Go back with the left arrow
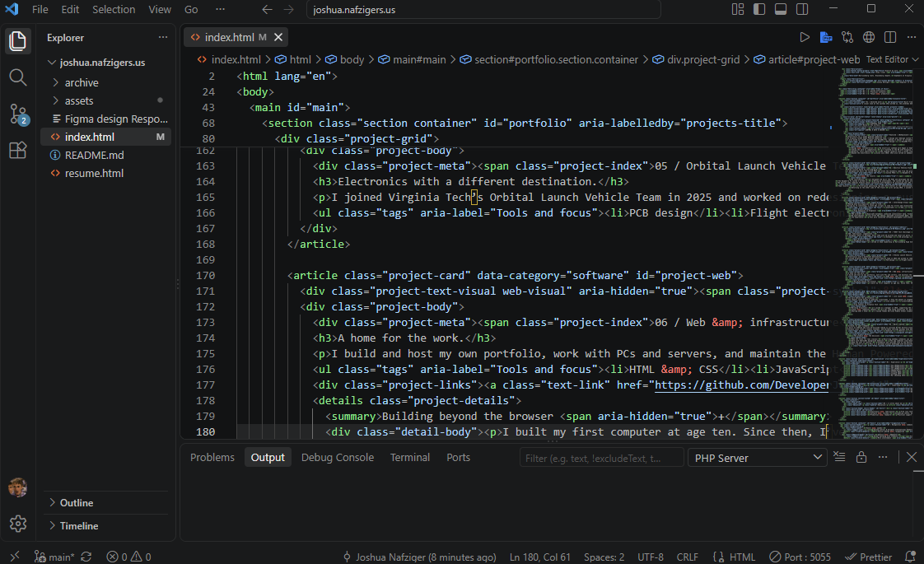This screenshot has height=564, width=924. [x=267, y=9]
